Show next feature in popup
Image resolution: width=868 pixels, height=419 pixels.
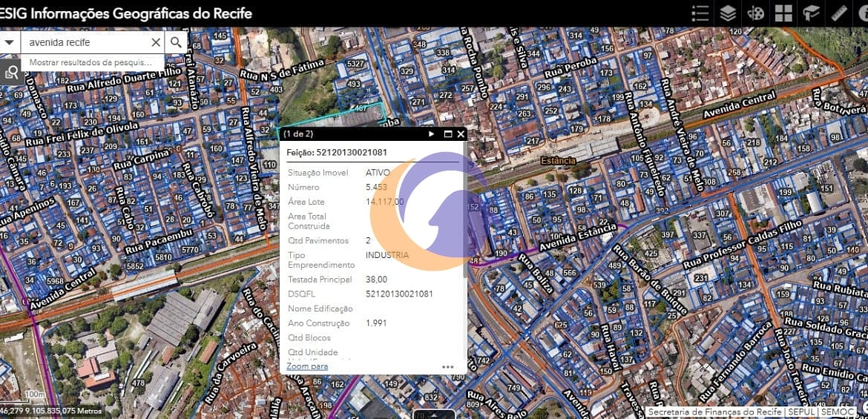pyautogui.click(x=432, y=134)
